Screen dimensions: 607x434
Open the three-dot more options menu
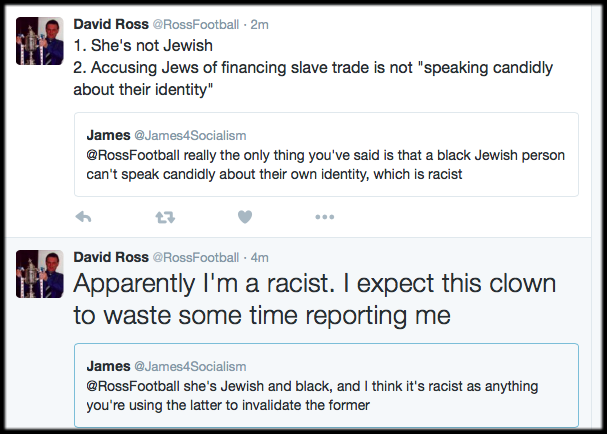tap(324, 217)
